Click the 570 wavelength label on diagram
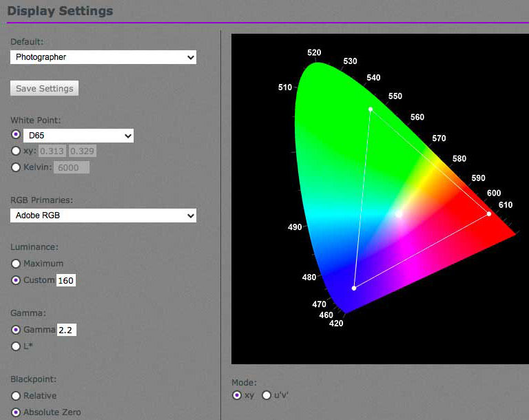The width and height of the screenshot is (529, 420). 439,138
